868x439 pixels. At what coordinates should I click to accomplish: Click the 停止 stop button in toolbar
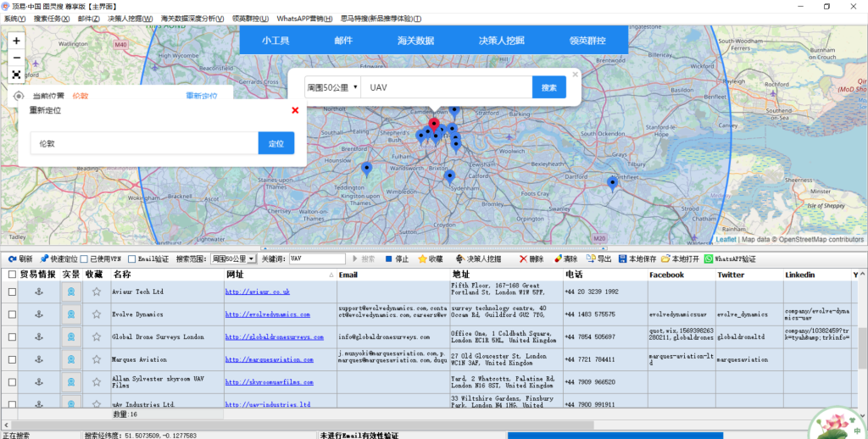click(396, 258)
